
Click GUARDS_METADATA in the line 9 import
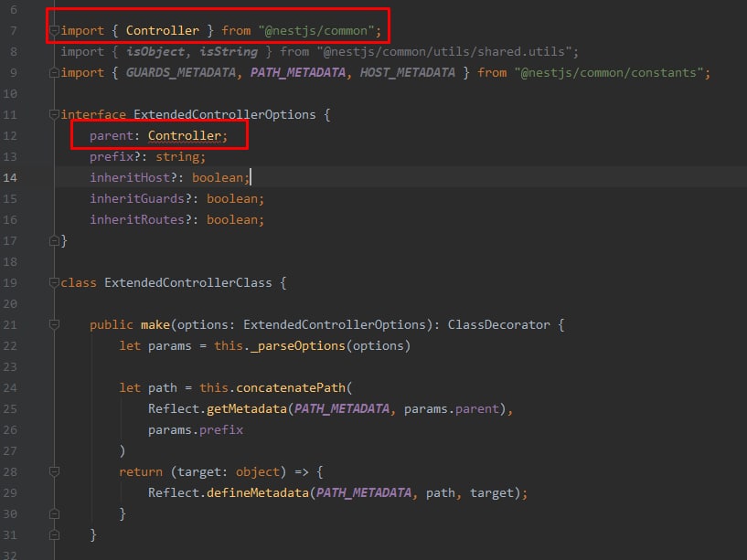[180, 73]
